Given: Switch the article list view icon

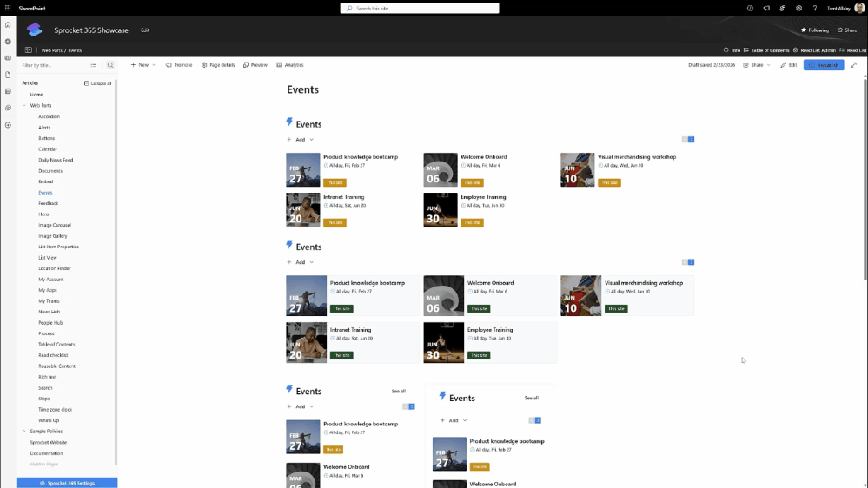Looking at the screenshot, I should pos(94,65).
